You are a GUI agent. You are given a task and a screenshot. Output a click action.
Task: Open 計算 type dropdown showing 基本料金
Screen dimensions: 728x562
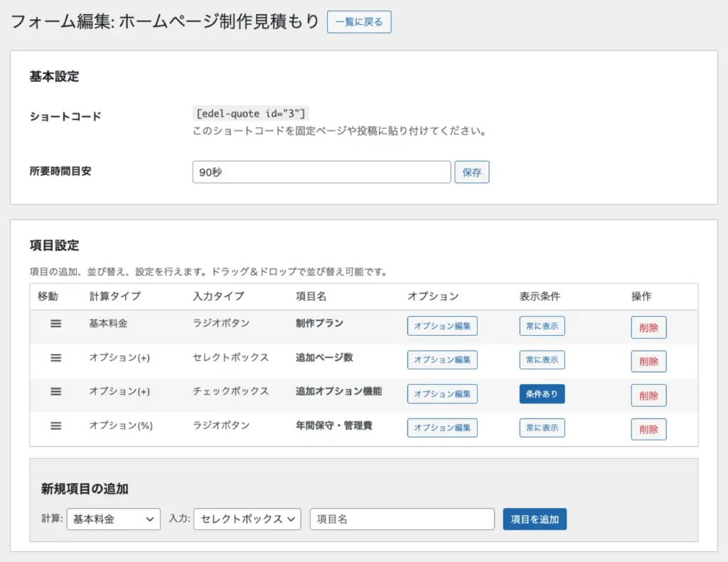pyautogui.click(x=113, y=519)
